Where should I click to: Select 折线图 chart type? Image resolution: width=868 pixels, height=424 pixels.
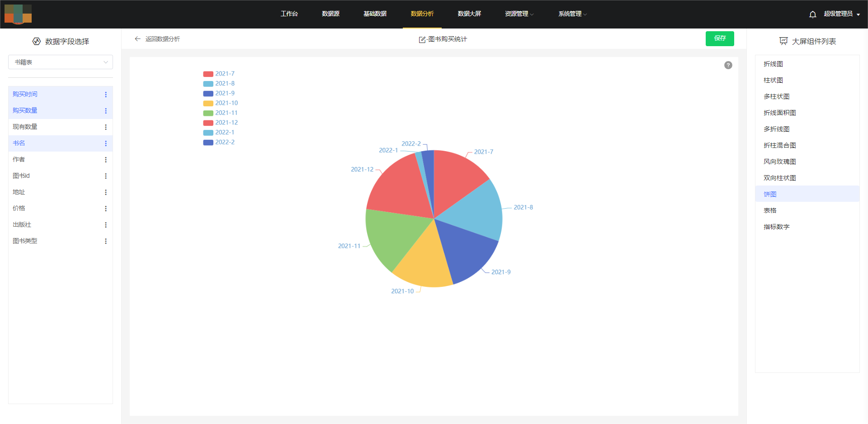[x=807, y=64]
